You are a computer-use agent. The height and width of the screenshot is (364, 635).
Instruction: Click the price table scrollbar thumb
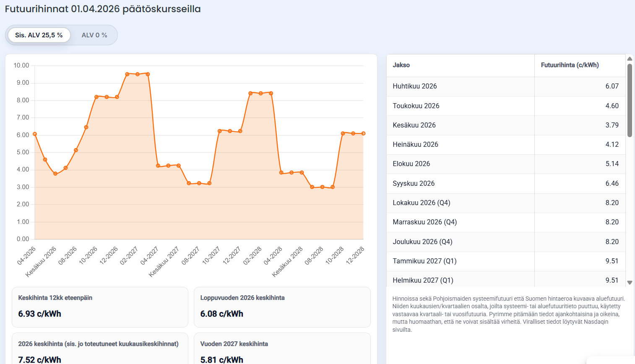pos(630,100)
